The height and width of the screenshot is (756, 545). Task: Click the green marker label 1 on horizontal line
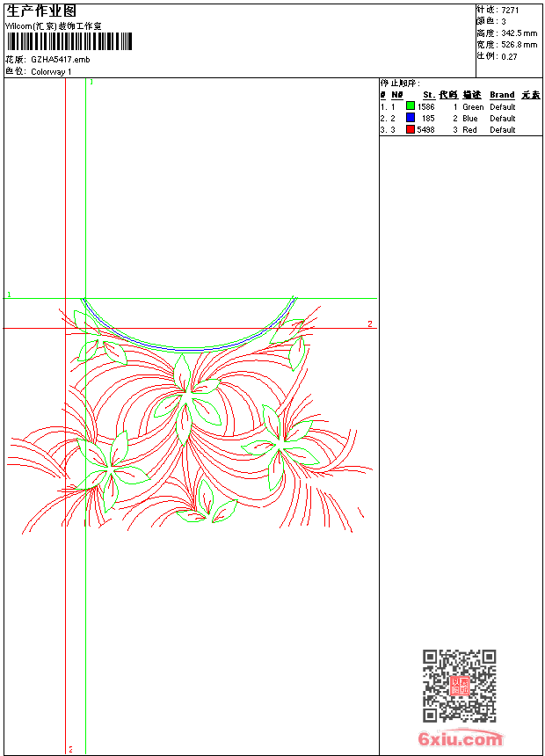[x=9, y=294]
